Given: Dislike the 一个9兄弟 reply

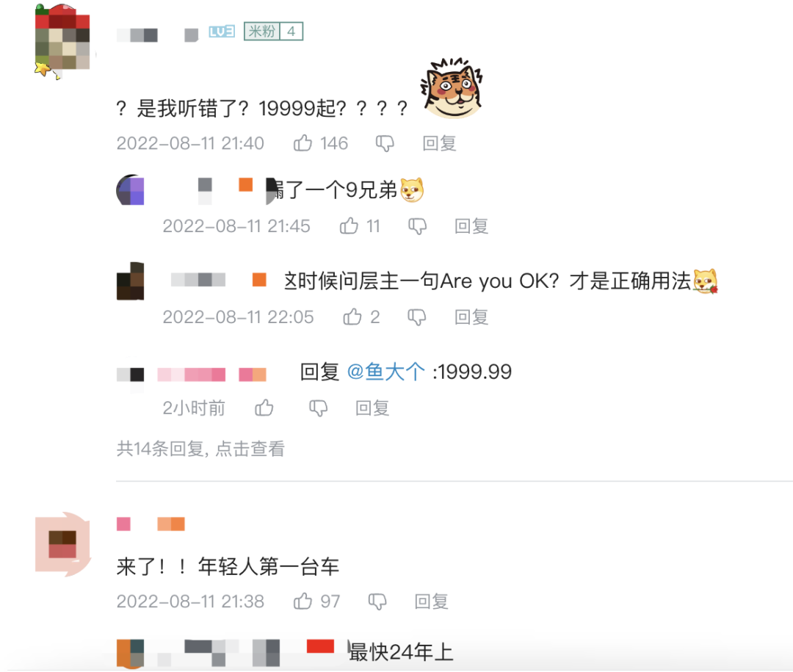Looking at the screenshot, I should click(417, 226).
